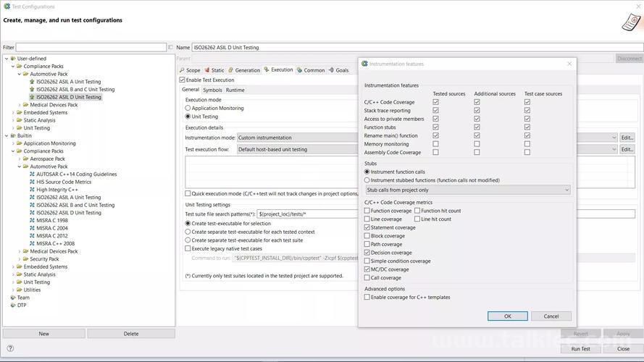Open the Runtime sub-tab

point(235,90)
